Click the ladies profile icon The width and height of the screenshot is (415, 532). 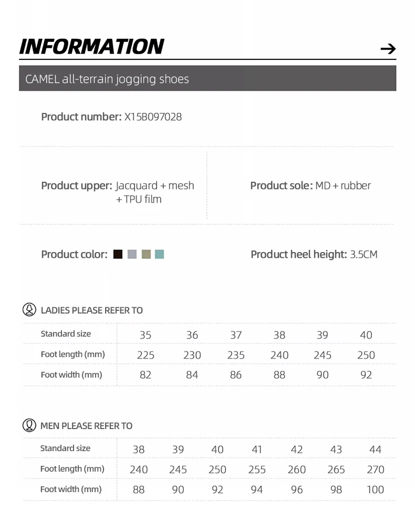[x=29, y=310]
